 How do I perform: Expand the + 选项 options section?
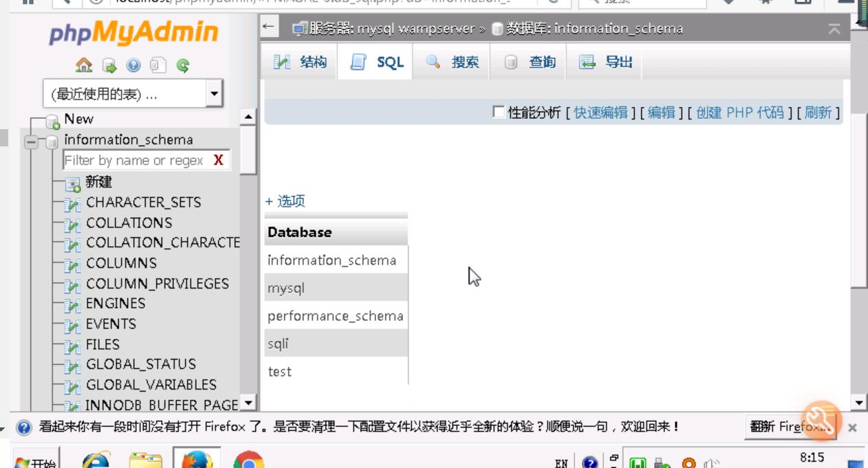(x=285, y=201)
